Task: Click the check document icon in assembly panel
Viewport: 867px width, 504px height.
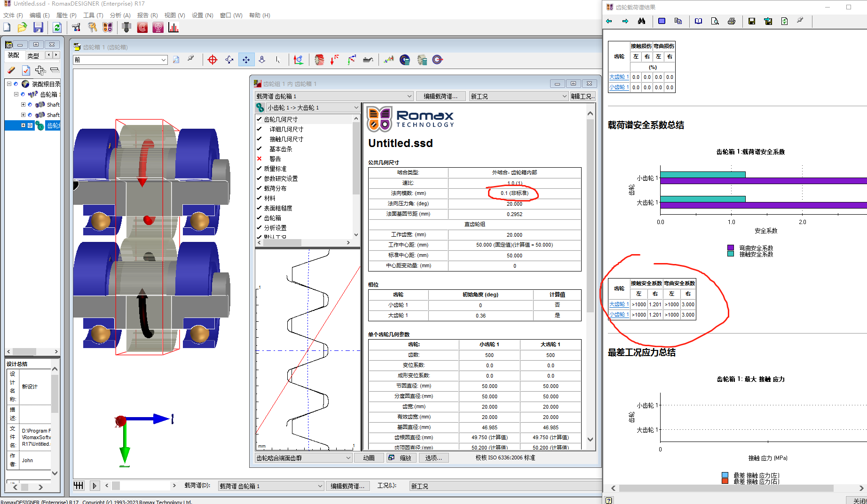Action: [x=26, y=70]
